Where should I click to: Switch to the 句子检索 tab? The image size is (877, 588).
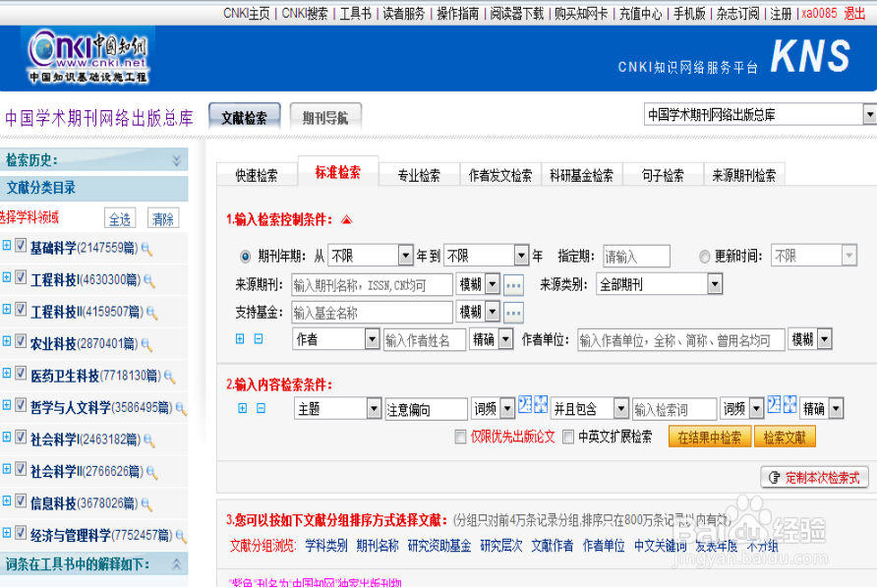(x=663, y=175)
